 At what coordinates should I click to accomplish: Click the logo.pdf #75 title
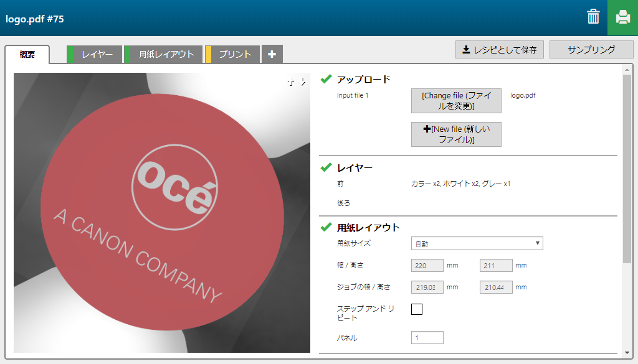click(35, 19)
